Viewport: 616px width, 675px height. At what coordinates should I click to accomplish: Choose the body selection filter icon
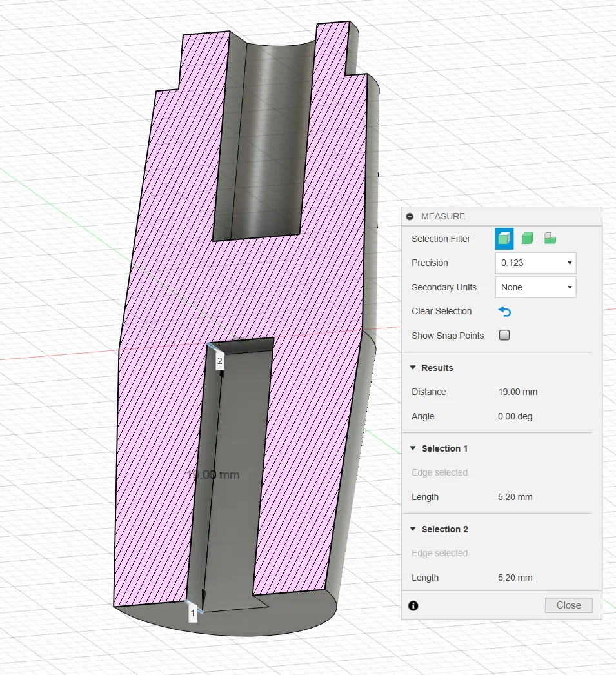[527, 239]
